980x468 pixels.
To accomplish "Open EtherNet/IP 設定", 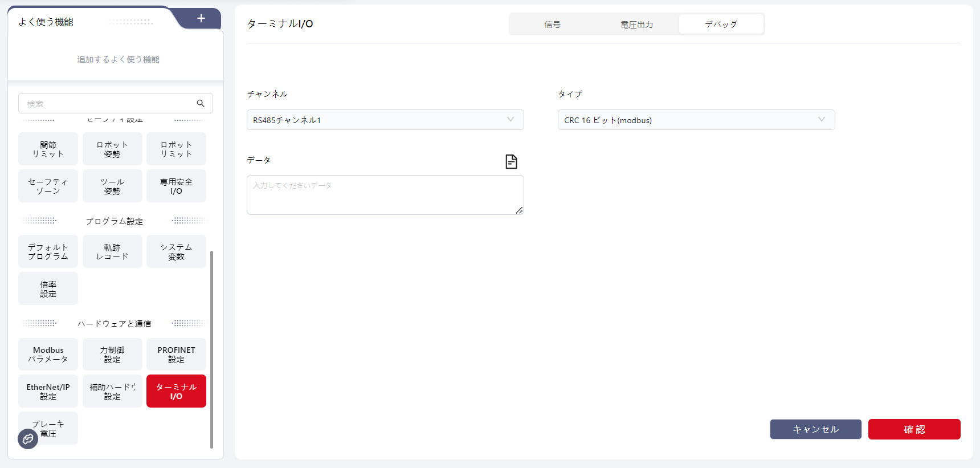I will [48, 391].
